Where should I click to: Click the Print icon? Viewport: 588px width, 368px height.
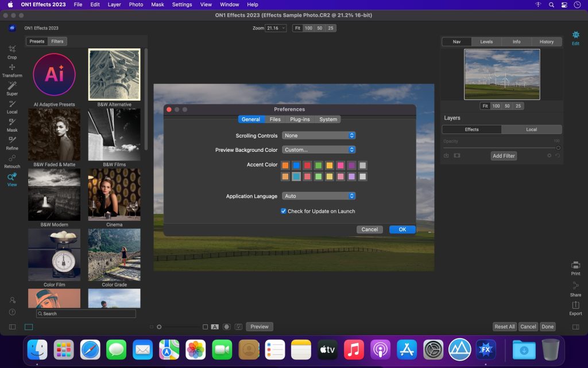click(575, 267)
